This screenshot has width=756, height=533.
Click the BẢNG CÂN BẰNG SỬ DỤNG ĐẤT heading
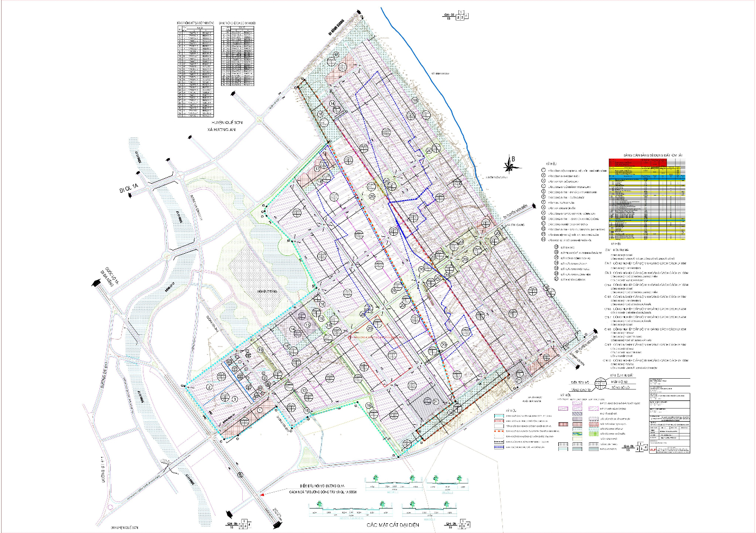pos(652,155)
